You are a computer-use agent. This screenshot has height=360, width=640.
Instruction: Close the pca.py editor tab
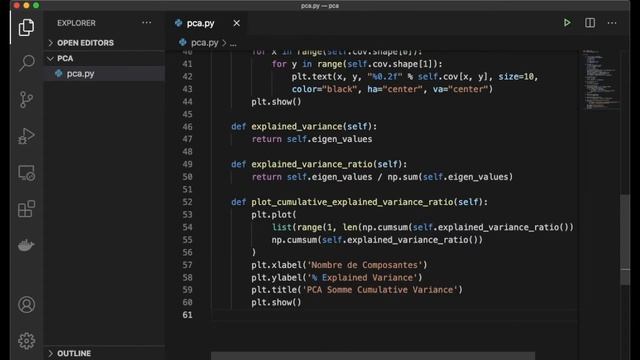pyautogui.click(x=236, y=23)
